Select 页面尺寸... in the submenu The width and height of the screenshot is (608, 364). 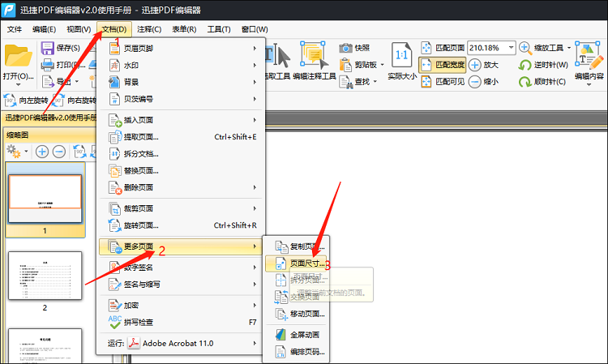click(297, 263)
